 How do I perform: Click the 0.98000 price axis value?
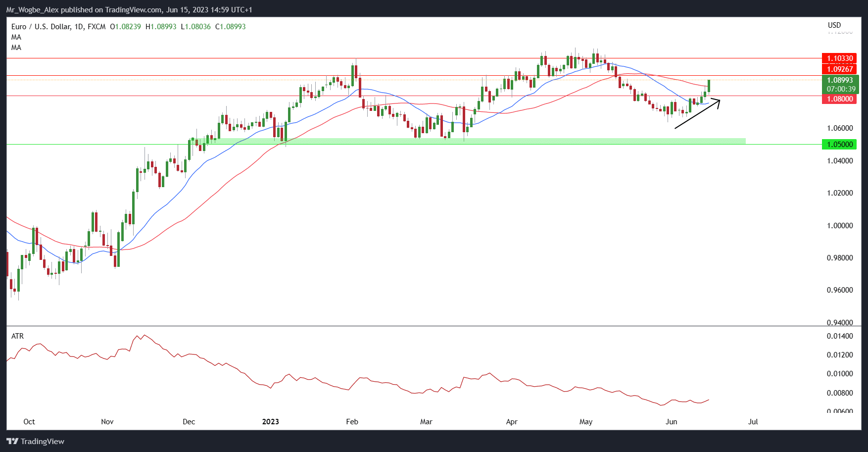(840, 258)
